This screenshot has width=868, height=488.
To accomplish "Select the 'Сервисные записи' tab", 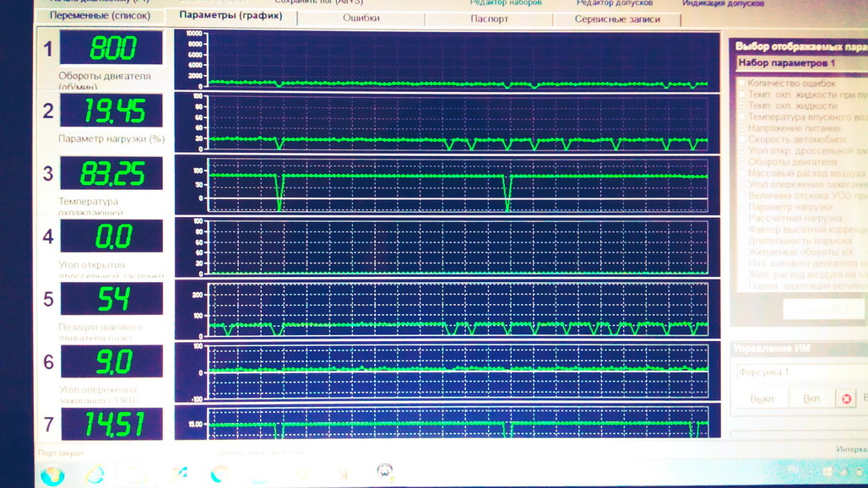I will pos(616,19).
